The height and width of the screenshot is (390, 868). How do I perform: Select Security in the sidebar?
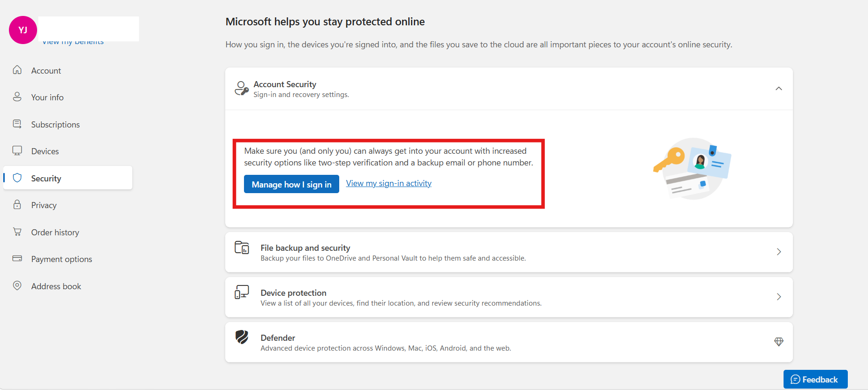68,178
